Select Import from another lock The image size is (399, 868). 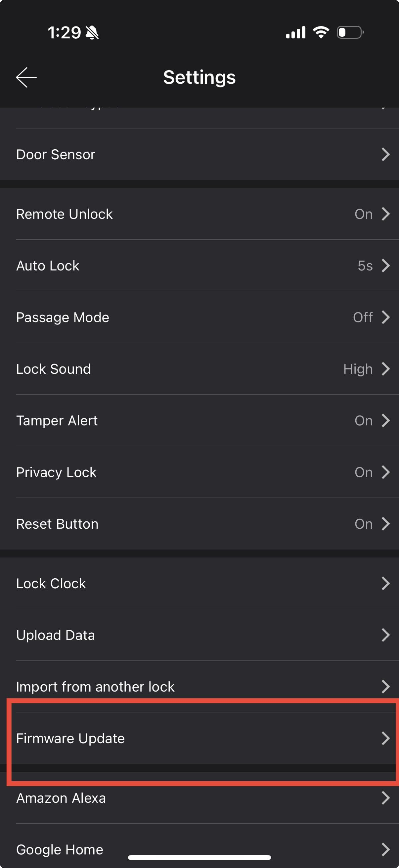[199, 686]
